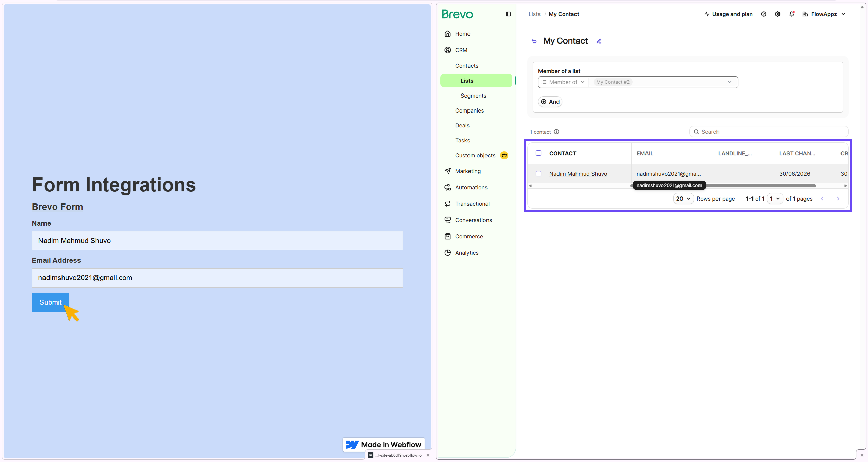The width and height of the screenshot is (868, 462).
Task: Open Deals in the sidebar
Action: click(462, 125)
